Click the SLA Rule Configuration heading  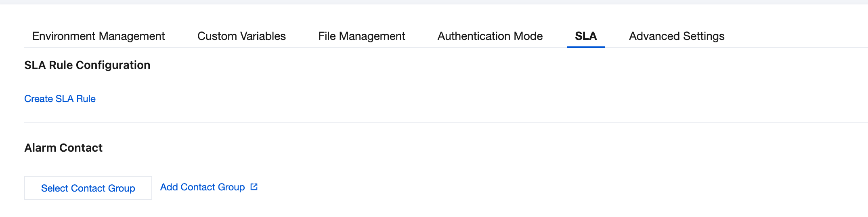pyautogui.click(x=87, y=65)
